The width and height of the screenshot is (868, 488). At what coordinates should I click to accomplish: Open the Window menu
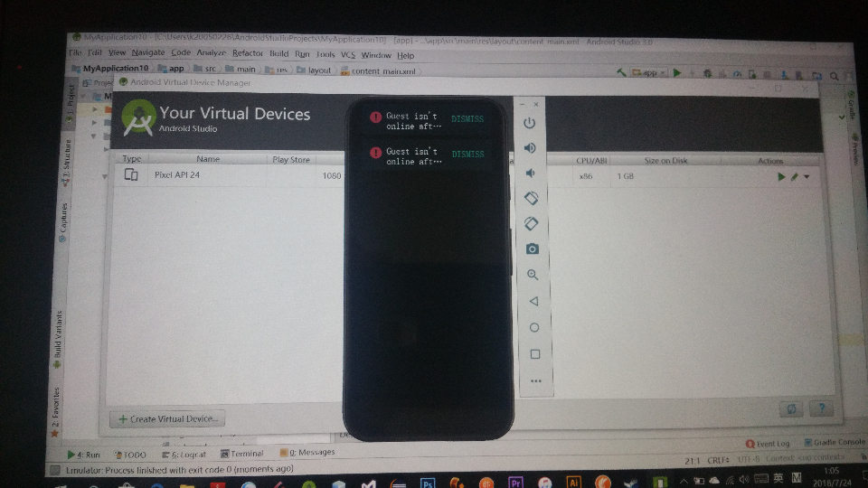pyautogui.click(x=376, y=55)
